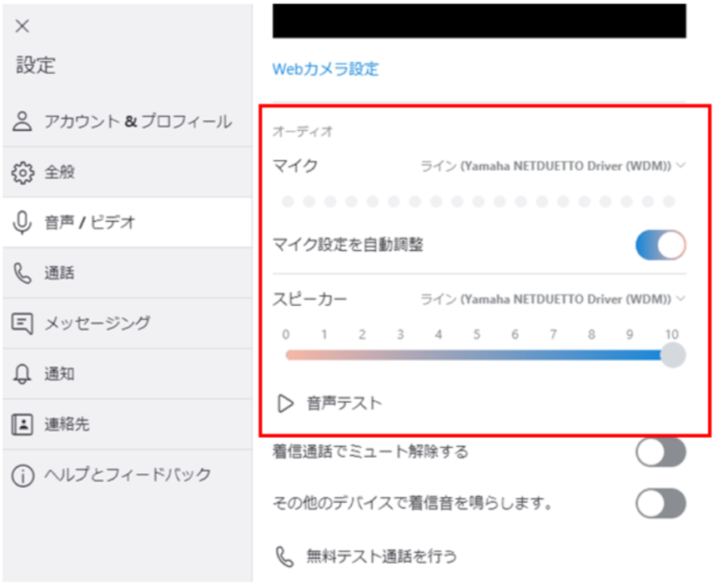The width and height of the screenshot is (723, 588).
Task: Enable ringing on その他のデバイス
Action: (x=660, y=503)
